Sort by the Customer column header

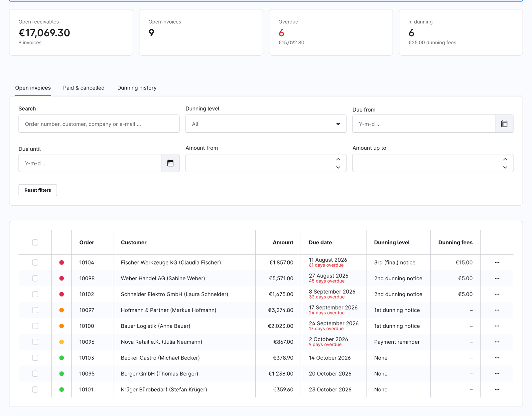(134, 242)
